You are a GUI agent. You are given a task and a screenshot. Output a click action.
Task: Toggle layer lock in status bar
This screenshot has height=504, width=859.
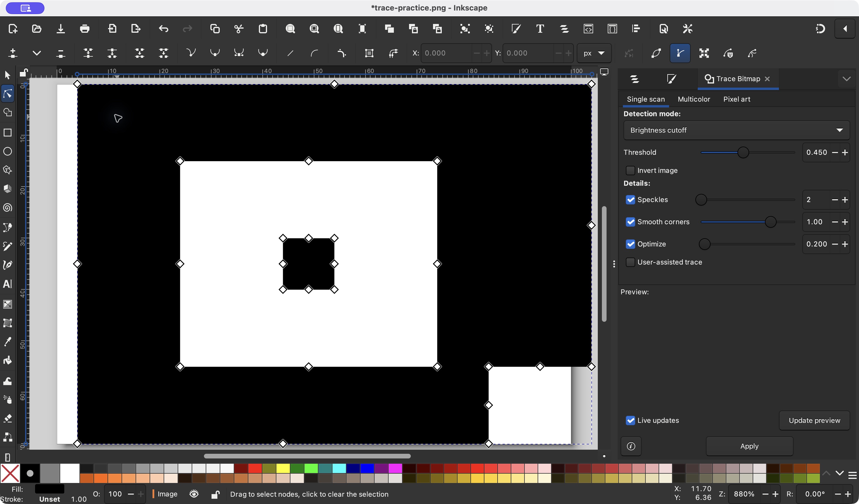point(215,494)
